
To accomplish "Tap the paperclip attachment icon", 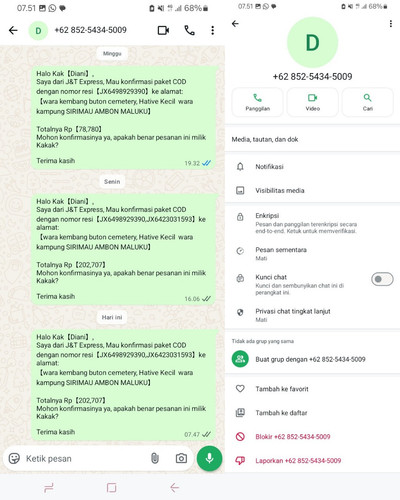I will click(155, 459).
